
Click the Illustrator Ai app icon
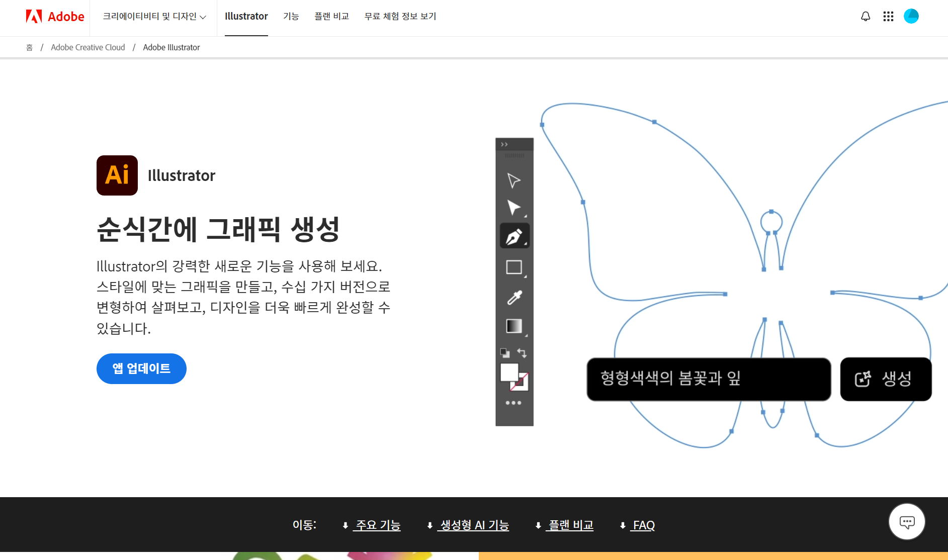[x=117, y=175]
